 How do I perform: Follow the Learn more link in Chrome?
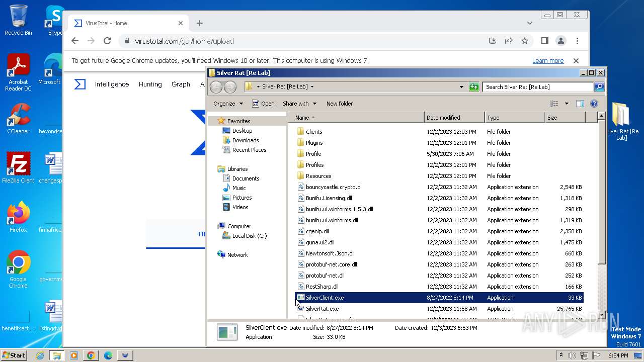[548, 61]
